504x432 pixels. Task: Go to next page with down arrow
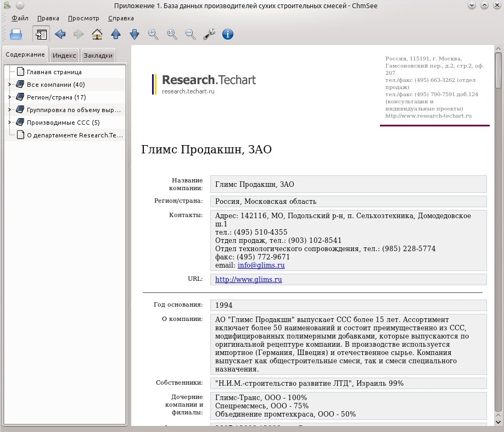click(135, 34)
